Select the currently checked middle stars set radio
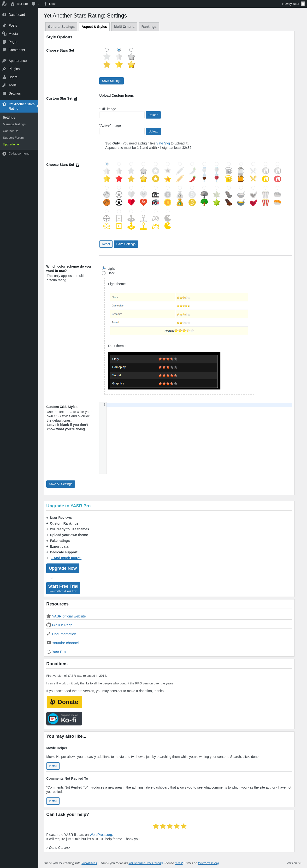The image size is (307, 868). tap(119, 50)
